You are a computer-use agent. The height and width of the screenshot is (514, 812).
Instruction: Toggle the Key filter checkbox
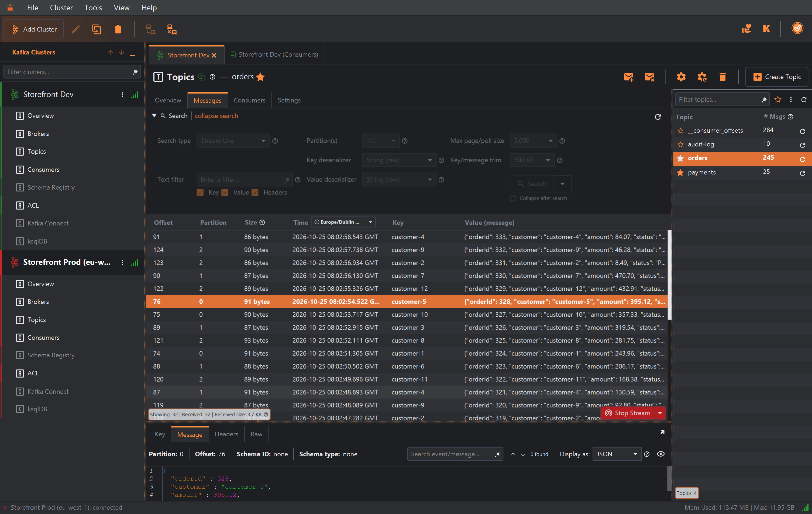[x=200, y=192]
